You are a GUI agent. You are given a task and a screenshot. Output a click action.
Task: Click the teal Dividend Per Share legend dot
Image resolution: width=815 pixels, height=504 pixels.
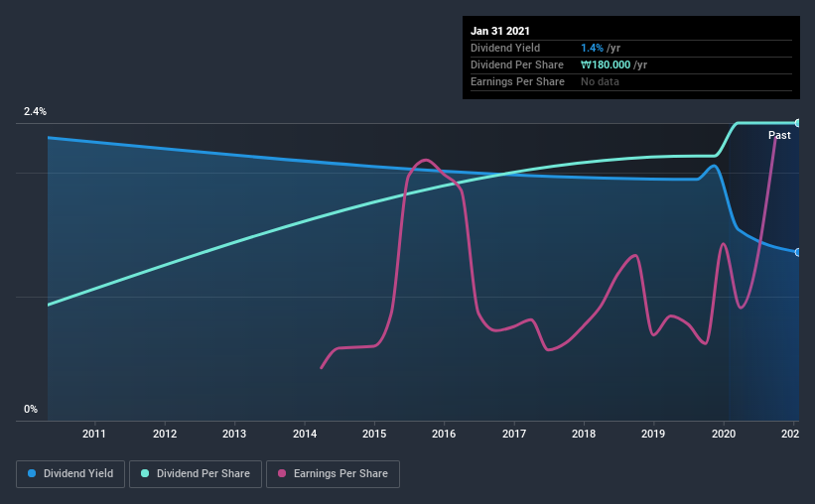[145, 473]
